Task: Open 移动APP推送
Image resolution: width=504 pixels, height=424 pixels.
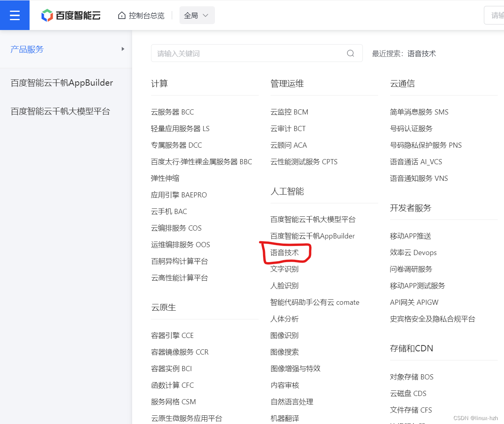Action: click(x=411, y=236)
